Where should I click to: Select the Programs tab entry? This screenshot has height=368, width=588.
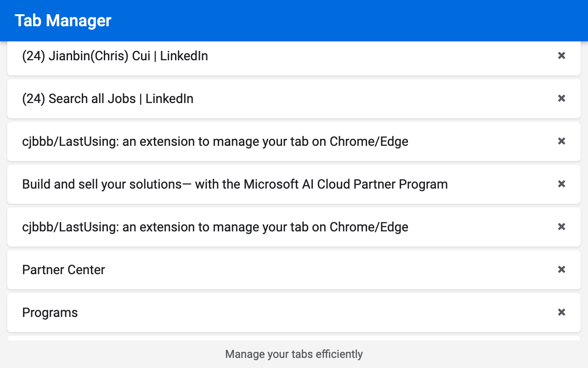(x=50, y=313)
